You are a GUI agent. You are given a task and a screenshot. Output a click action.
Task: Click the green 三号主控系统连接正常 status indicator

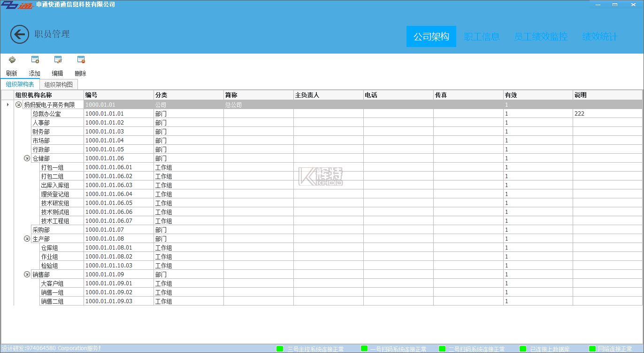point(280,349)
